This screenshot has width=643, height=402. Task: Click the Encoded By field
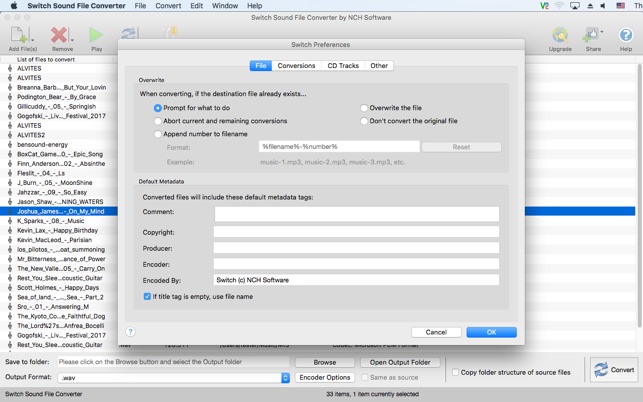click(356, 280)
